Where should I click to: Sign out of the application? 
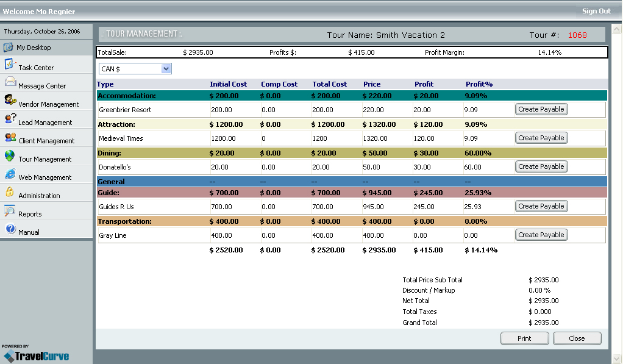pos(596,11)
